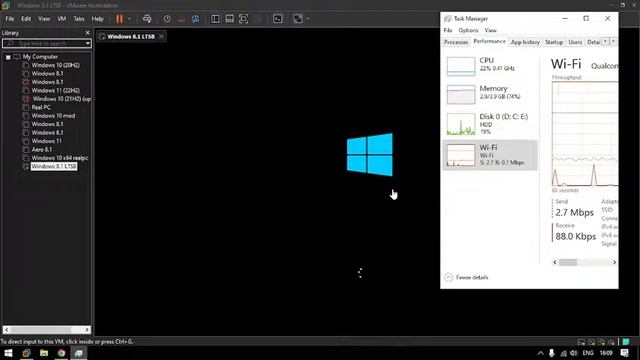Viewport: 640px width, 360px height.
Task: Click library scrollbar left arrow
Action: coord(6,330)
